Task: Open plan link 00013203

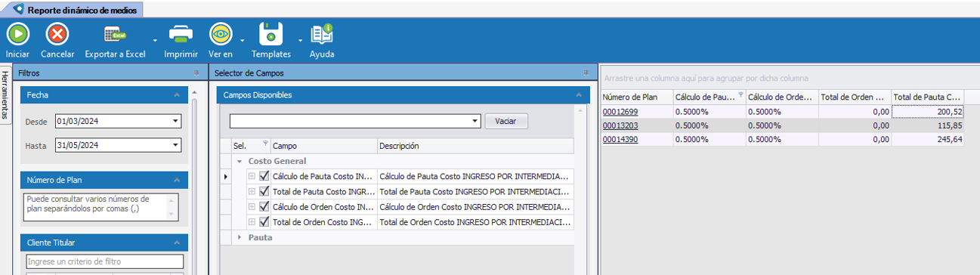Action: pyautogui.click(x=620, y=125)
